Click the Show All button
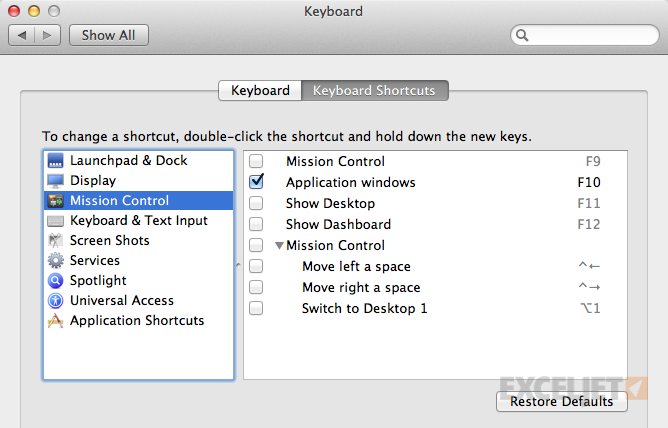The height and width of the screenshot is (428, 668). coord(109,35)
